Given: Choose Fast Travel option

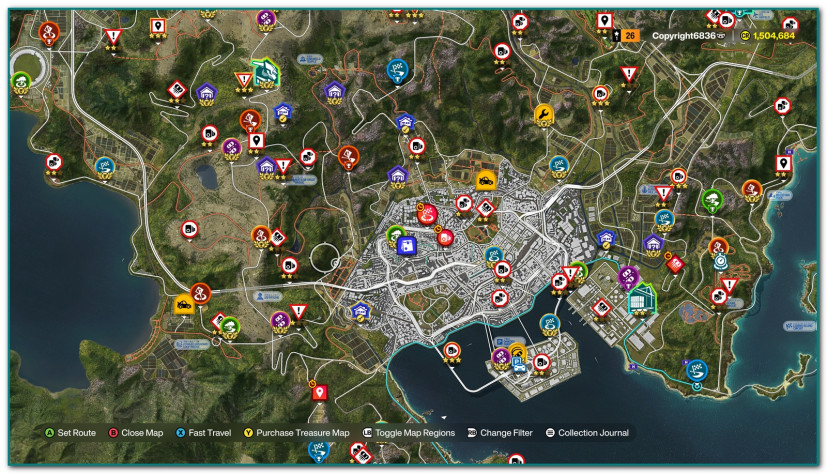Looking at the screenshot, I should 204,433.
